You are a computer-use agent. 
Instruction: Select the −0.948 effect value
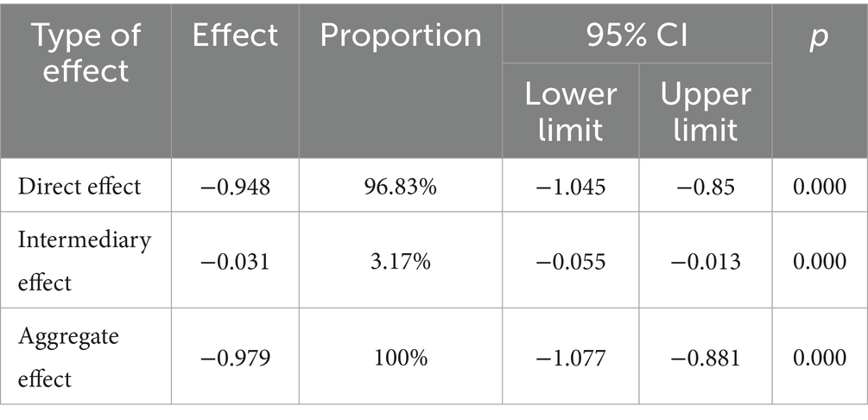point(235,187)
